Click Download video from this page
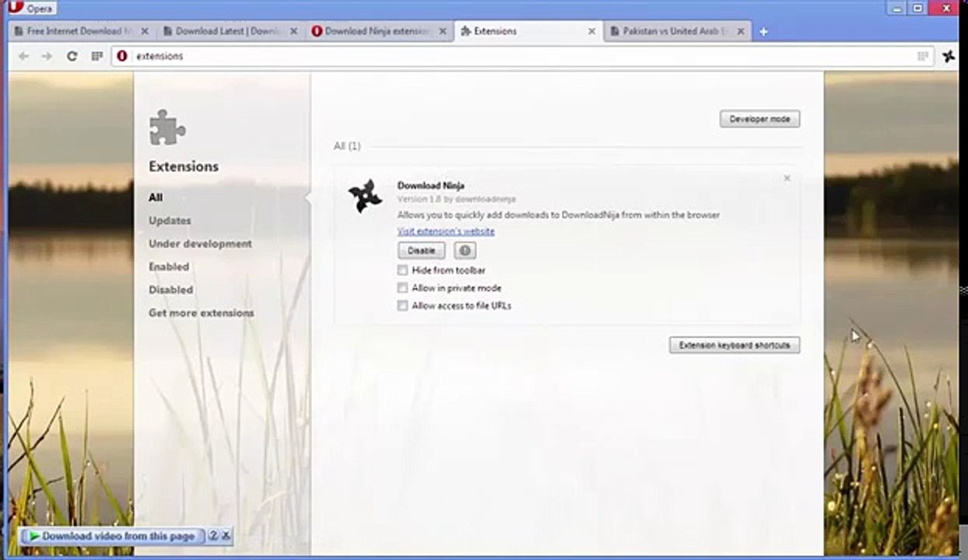The height and width of the screenshot is (560, 968). [113, 536]
